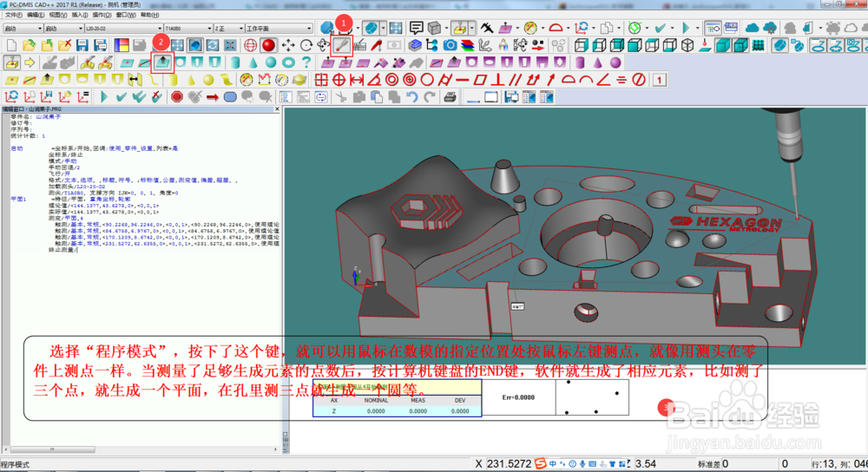This screenshot has width=868, height=472.
Task: Click the 平面1 feature label in code
Action: [x=18, y=200]
